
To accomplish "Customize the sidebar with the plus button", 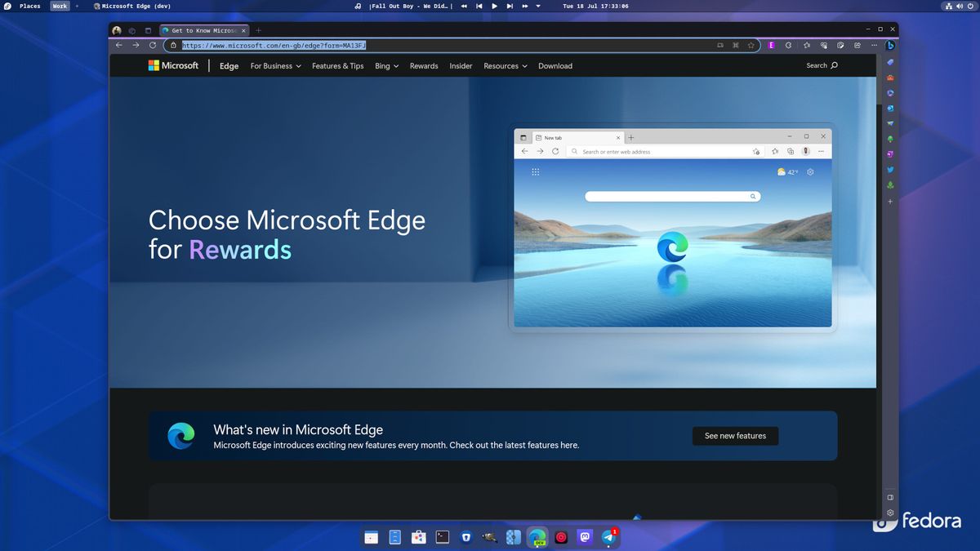I will (x=889, y=201).
